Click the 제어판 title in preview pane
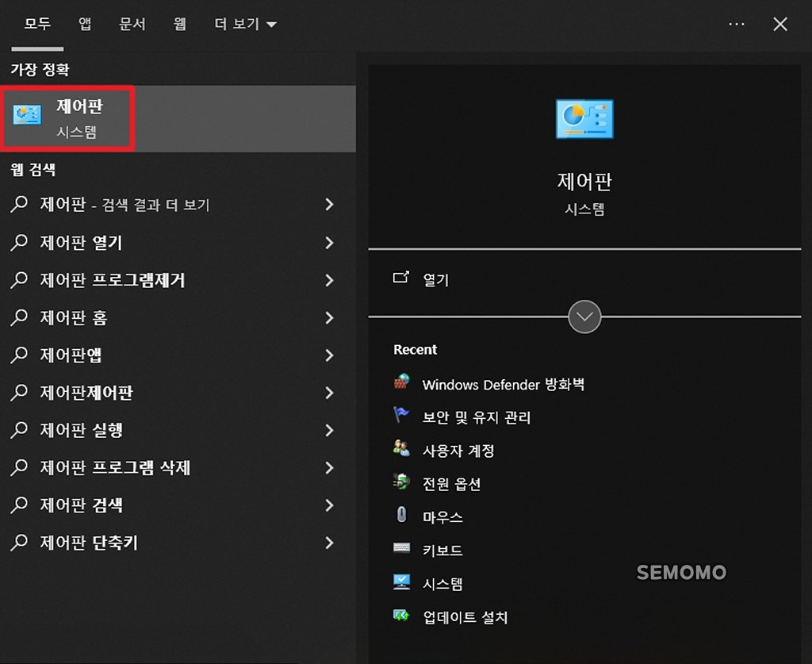 (x=584, y=182)
